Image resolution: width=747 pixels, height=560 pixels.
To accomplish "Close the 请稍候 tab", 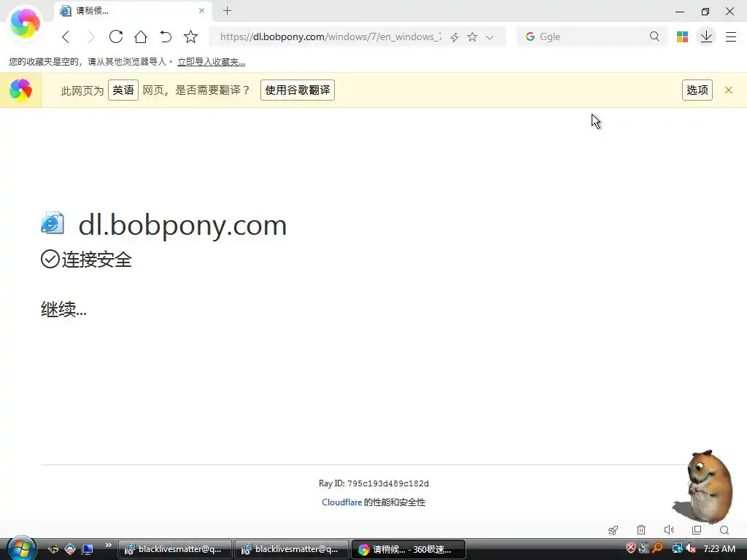I will click(x=201, y=10).
